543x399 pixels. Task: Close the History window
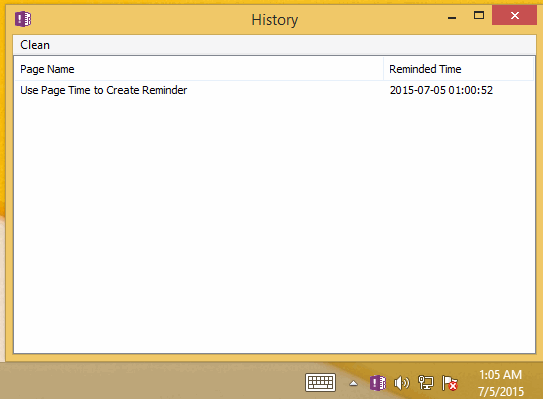(x=514, y=15)
